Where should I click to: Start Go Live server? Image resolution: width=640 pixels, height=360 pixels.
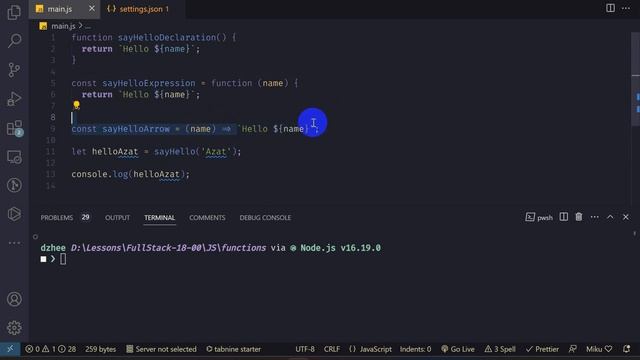458,349
